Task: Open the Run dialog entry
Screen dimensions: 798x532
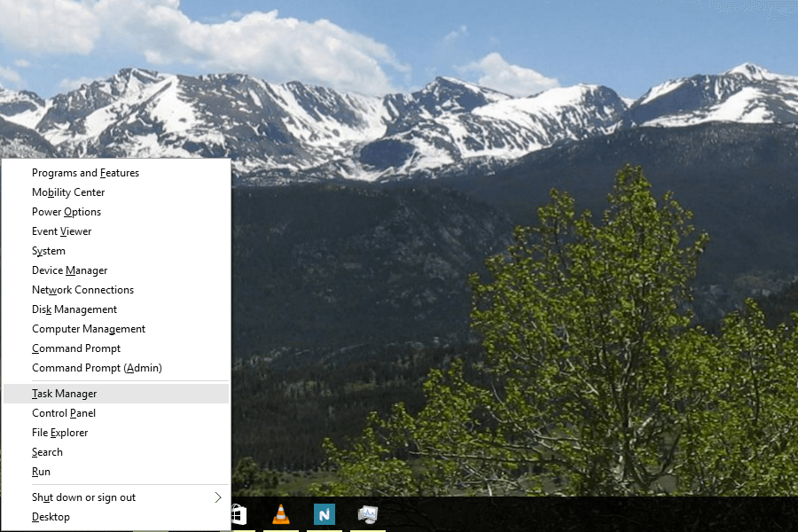Action: 116,472
